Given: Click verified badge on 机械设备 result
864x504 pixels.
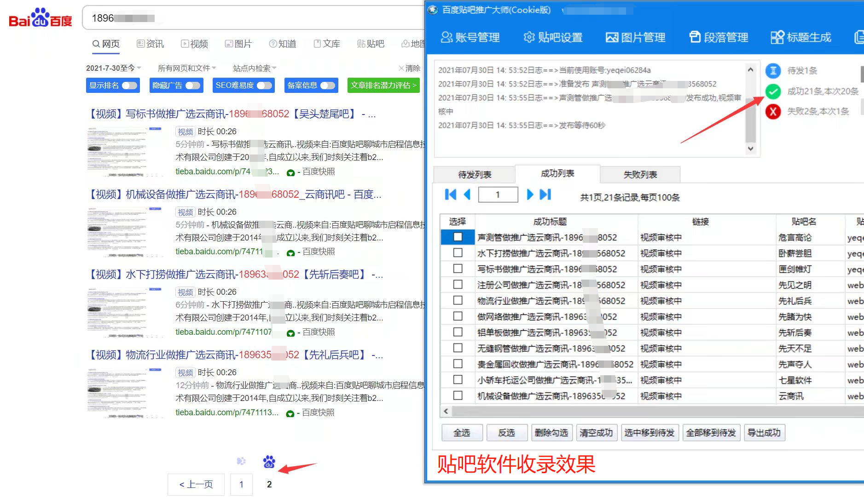Looking at the screenshot, I should click(x=290, y=253).
